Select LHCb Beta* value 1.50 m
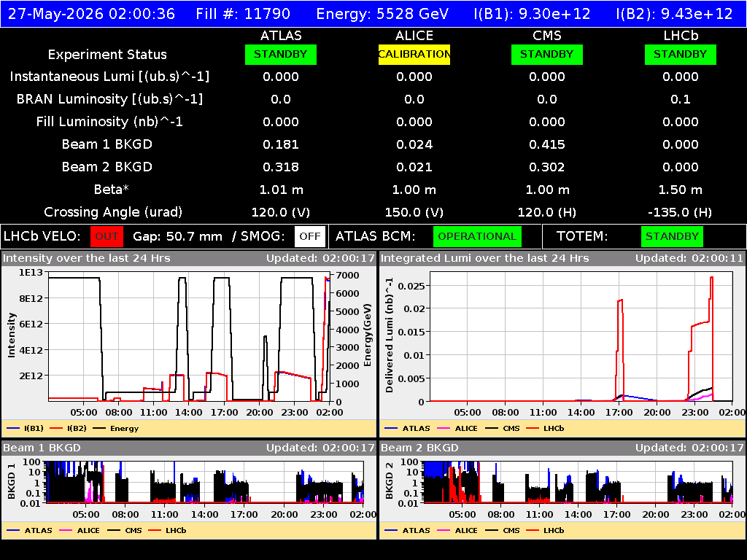The height and width of the screenshot is (560, 747). point(681,190)
